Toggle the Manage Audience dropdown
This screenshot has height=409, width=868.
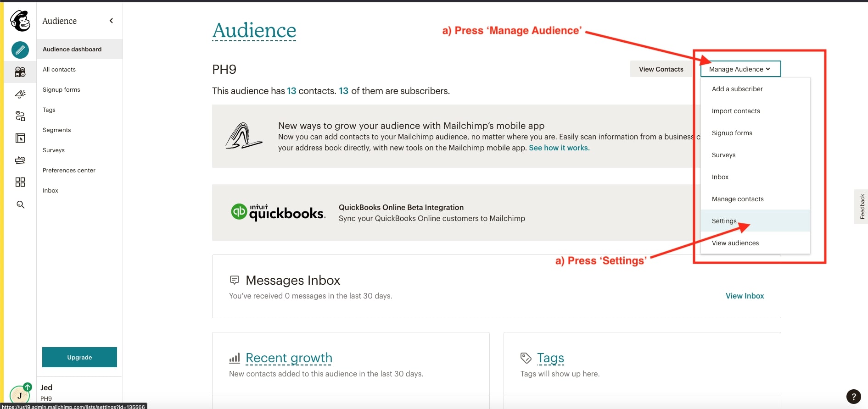[x=740, y=69]
